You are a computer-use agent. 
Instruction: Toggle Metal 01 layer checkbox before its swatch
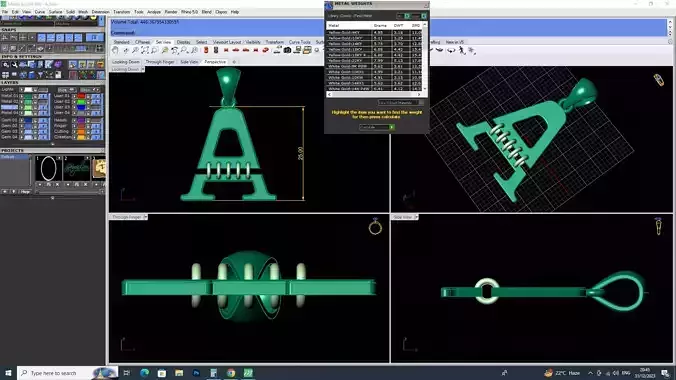click(22, 96)
